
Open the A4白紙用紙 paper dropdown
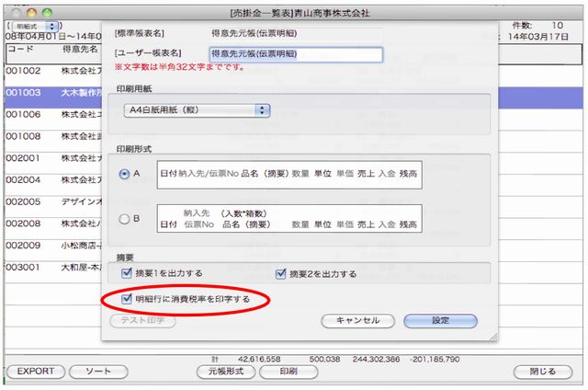point(197,110)
